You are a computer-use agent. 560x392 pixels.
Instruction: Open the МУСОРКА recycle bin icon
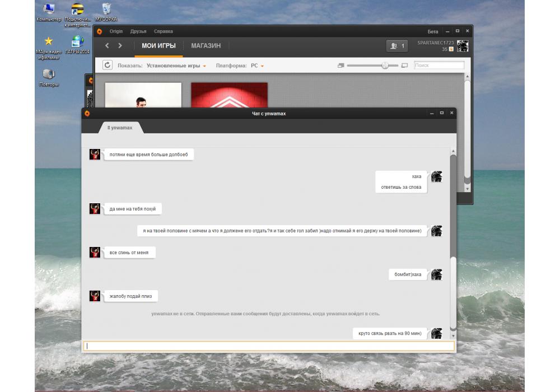pyautogui.click(x=106, y=12)
